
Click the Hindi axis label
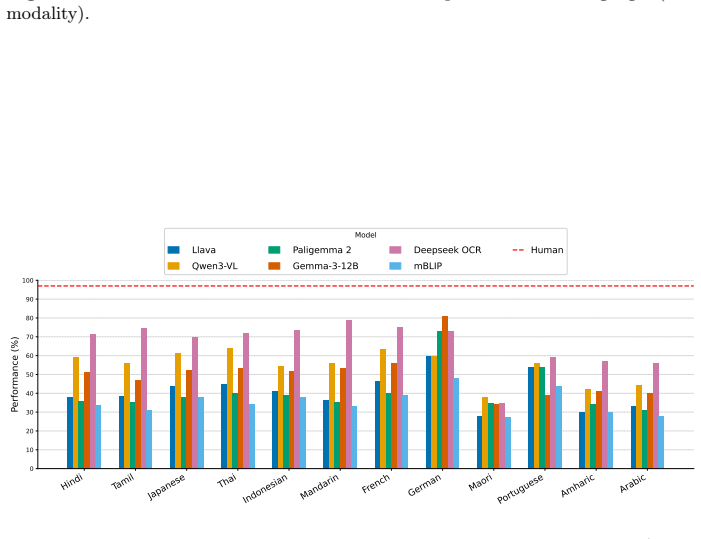72,482
